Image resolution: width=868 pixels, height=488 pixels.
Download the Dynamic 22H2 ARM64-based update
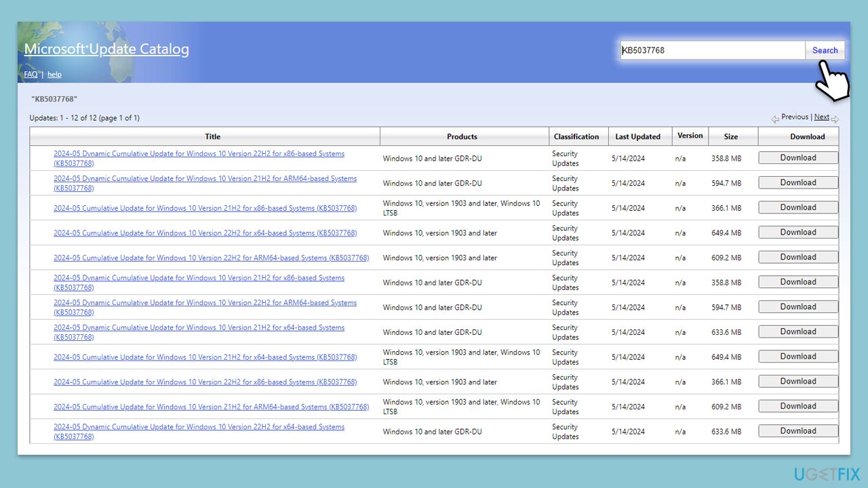(x=798, y=306)
